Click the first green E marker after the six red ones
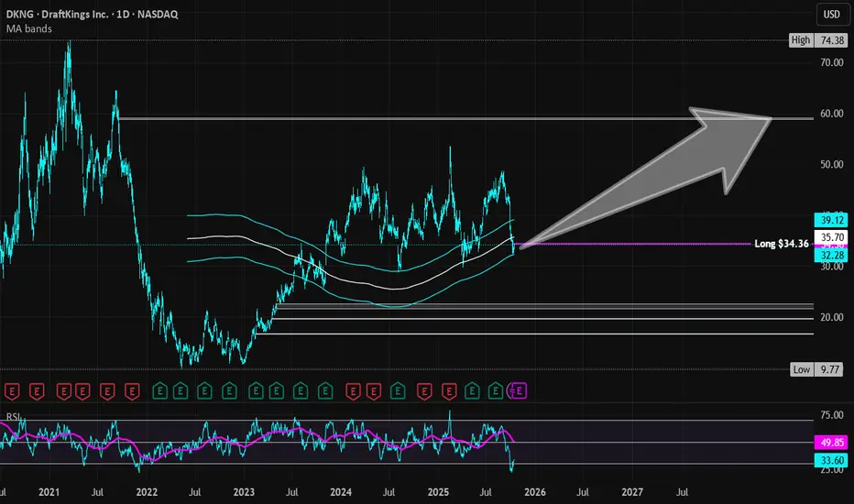The height and width of the screenshot is (504, 854). [x=159, y=391]
